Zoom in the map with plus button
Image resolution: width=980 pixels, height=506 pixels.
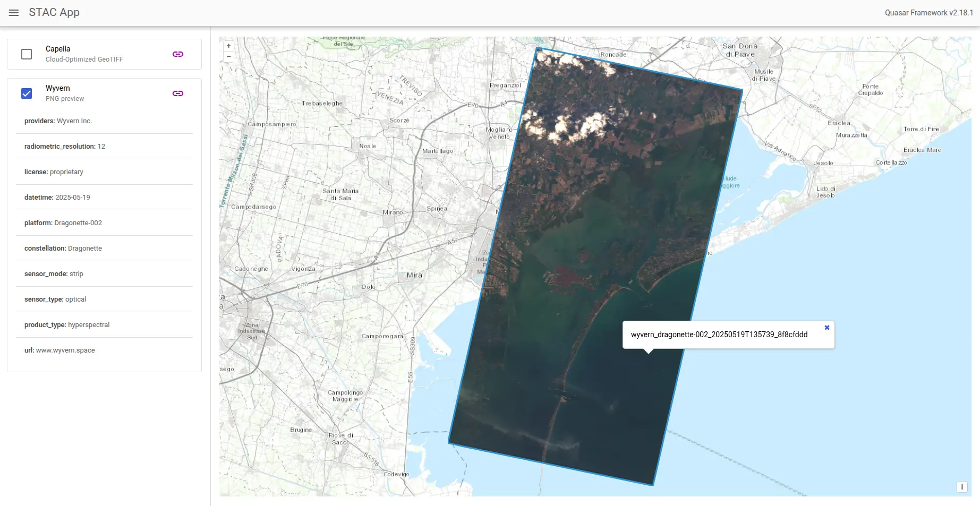229,46
